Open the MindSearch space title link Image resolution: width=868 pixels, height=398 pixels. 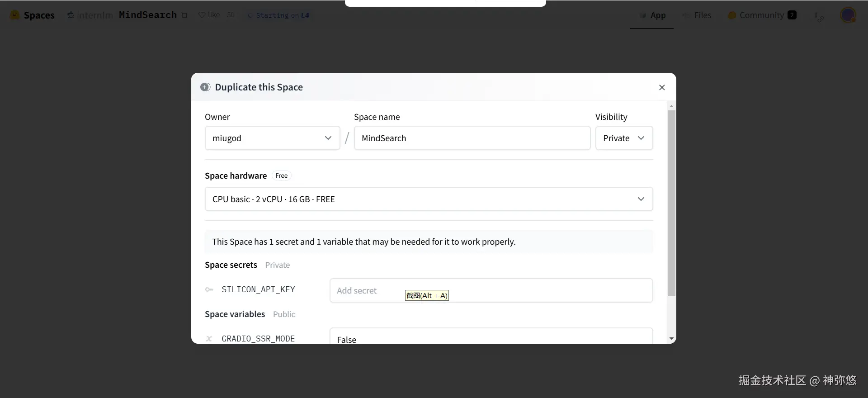click(x=148, y=15)
